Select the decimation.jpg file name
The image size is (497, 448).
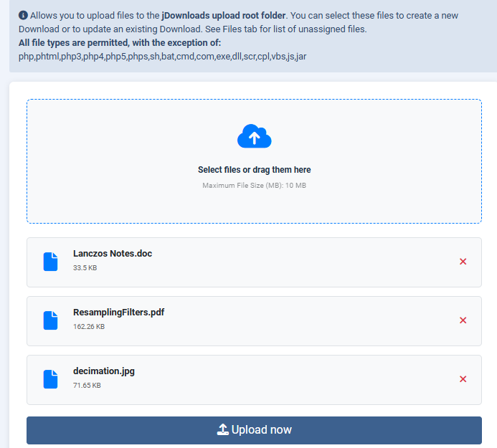104,371
